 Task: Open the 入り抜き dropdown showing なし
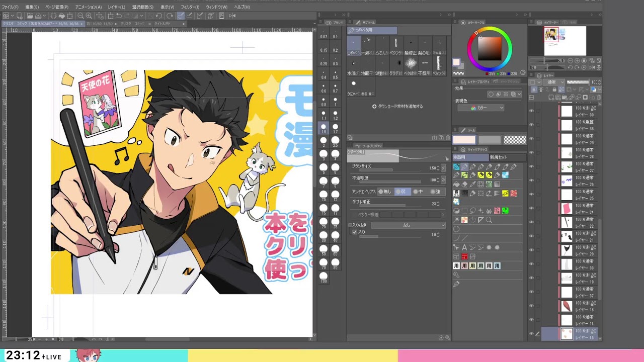[408, 225]
